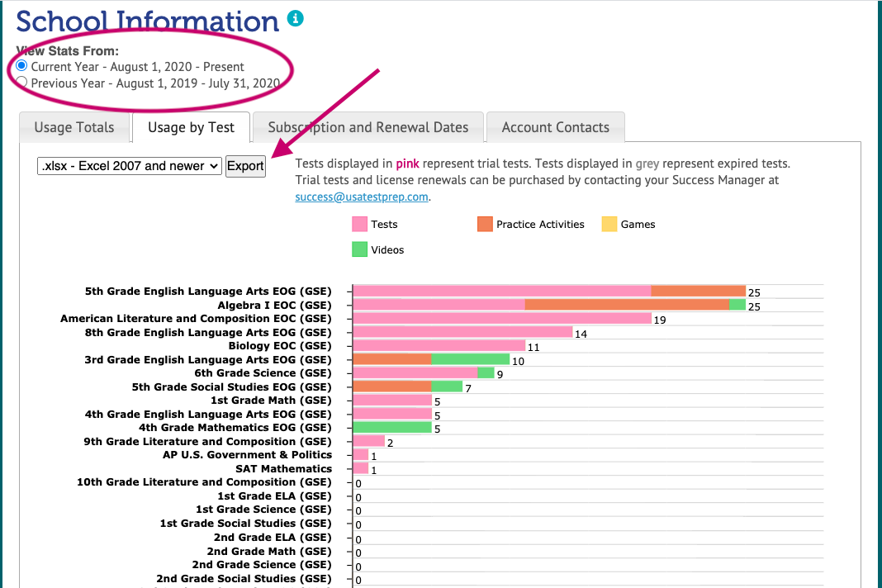Screen dimensions: 882x588
Task: Click the 5th Grade English Language Arts EOG label
Action: [208, 291]
